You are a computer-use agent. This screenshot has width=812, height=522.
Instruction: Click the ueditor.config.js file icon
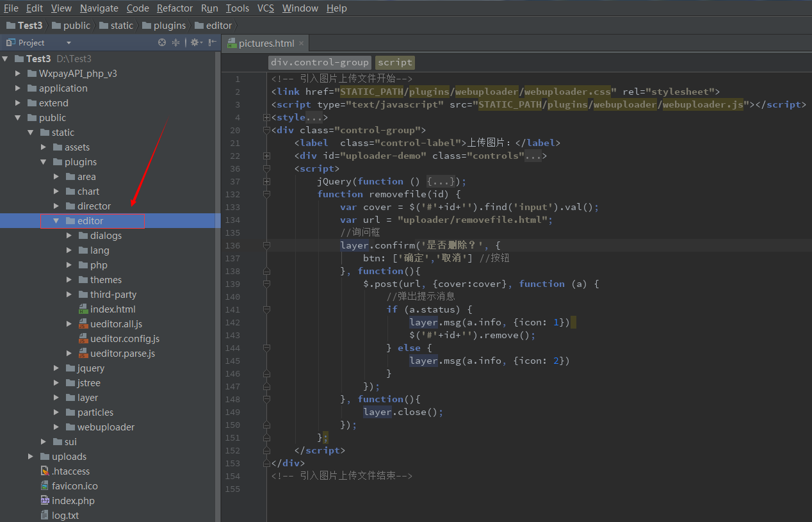tap(83, 339)
